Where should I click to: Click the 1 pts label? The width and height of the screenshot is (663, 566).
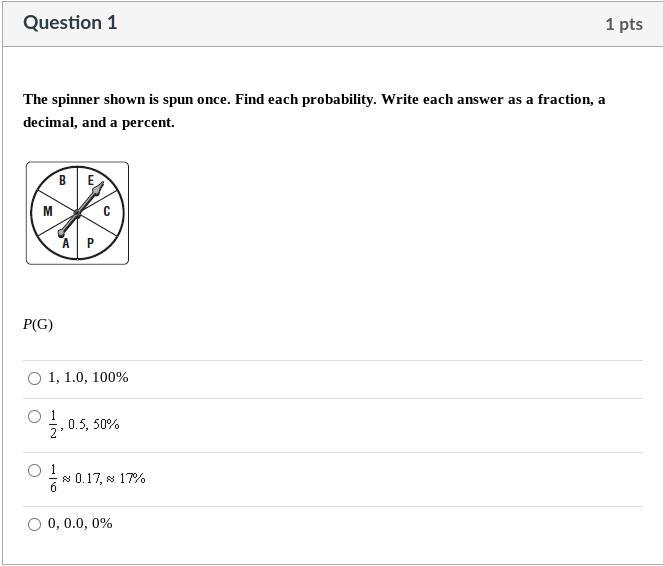623,24
